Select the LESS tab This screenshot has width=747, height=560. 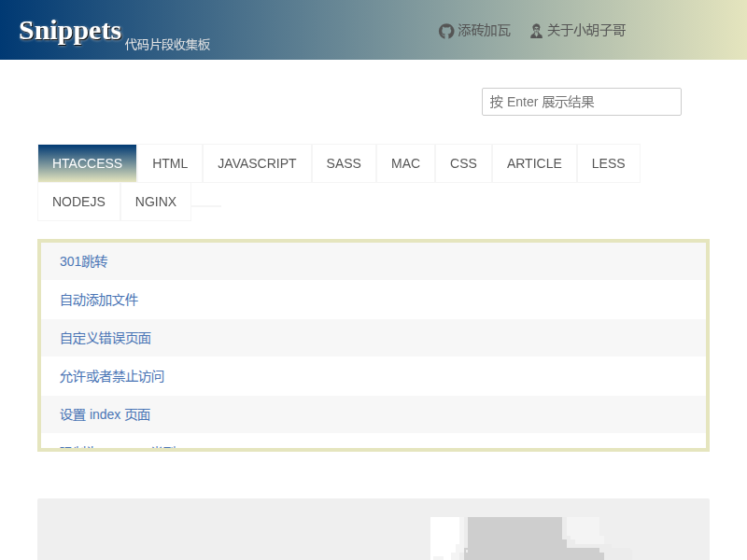click(x=608, y=163)
